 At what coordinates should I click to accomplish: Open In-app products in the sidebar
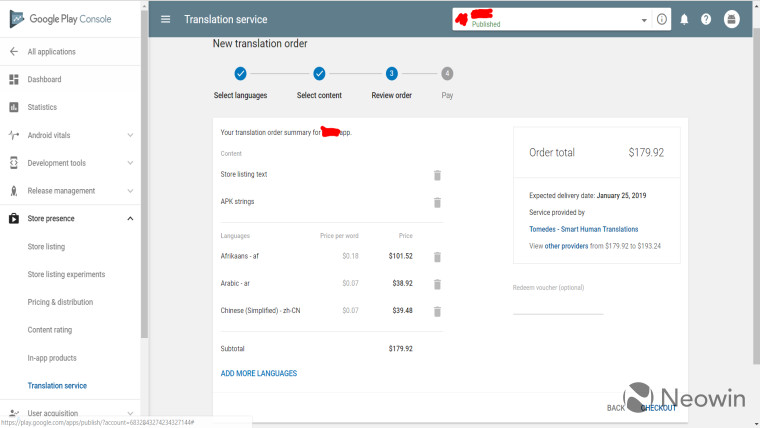pyautogui.click(x=52, y=358)
